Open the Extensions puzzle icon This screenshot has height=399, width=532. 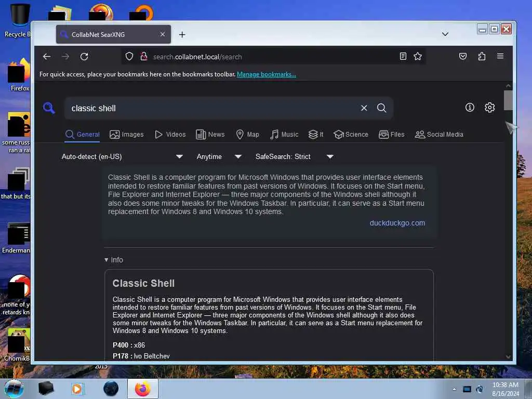click(x=482, y=56)
